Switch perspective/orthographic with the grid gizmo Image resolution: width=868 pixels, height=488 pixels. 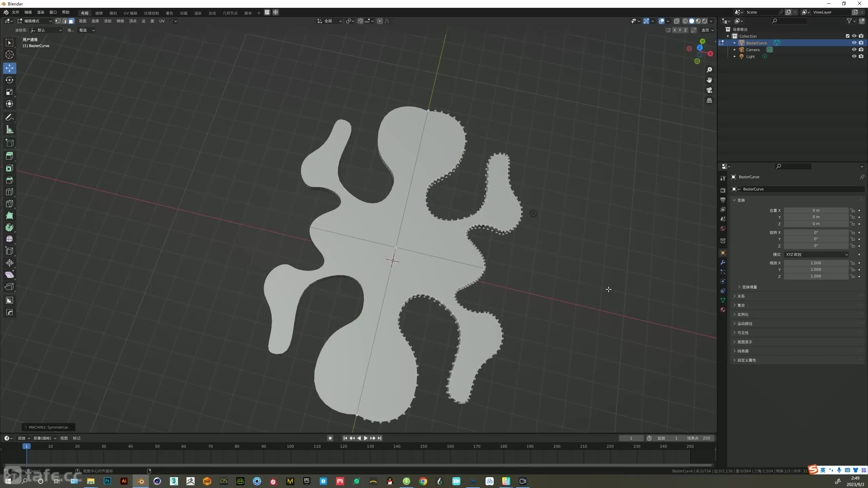pos(709,101)
